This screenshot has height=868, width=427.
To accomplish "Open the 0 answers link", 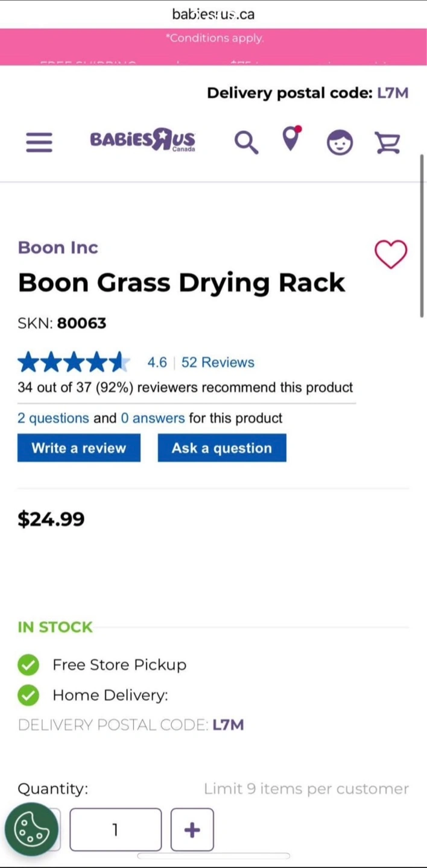I will coord(153,418).
